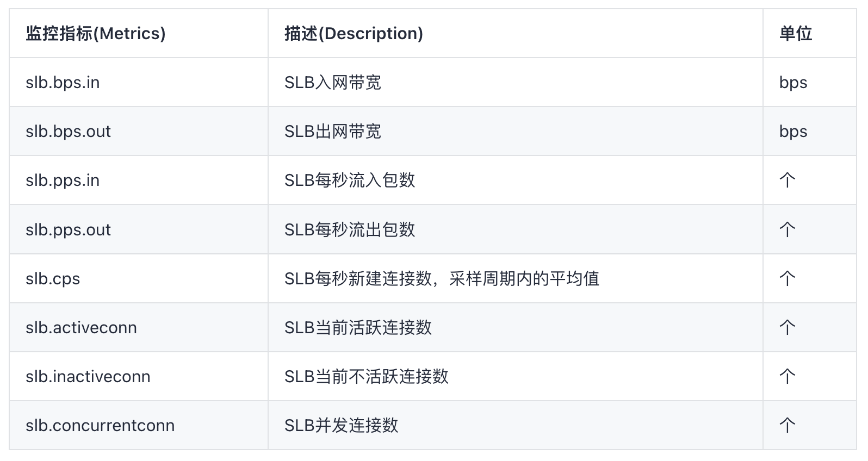
Task: Click the slb.pps.in metric name
Action: [x=63, y=180]
